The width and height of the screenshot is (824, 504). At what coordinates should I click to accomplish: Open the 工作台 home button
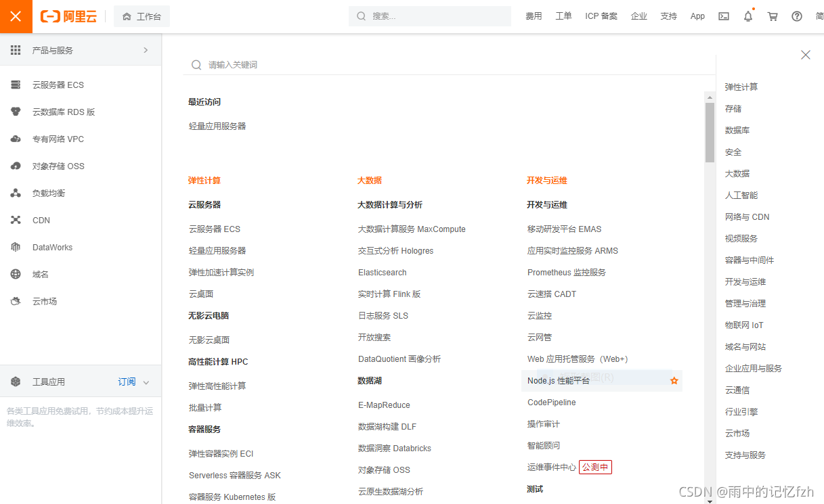pos(142,16)
